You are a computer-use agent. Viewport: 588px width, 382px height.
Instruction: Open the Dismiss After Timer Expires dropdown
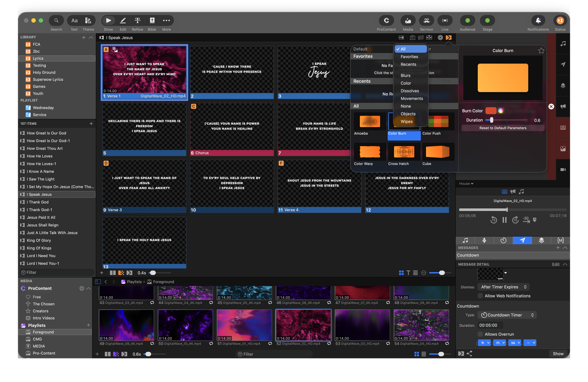[x=503, y=287]
